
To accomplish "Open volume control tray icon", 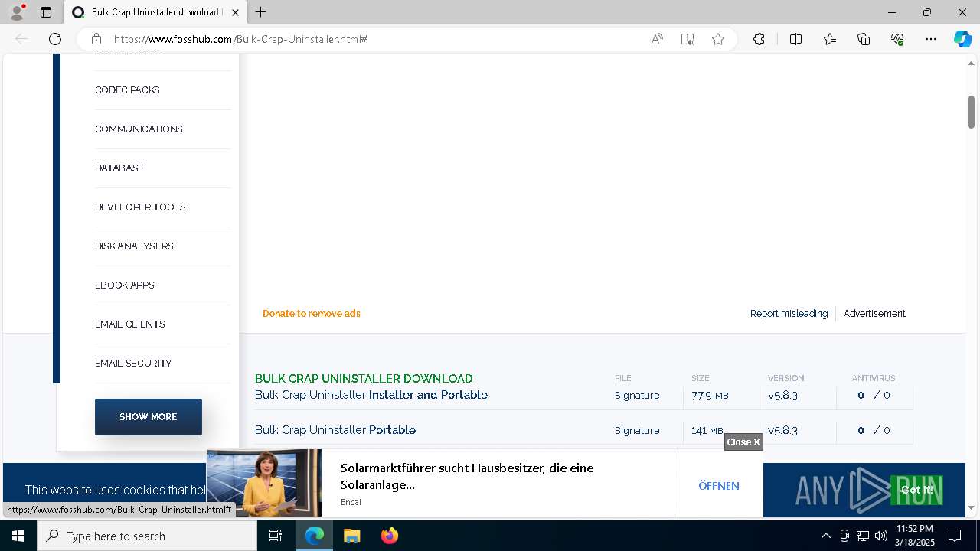I will [880, 536].
